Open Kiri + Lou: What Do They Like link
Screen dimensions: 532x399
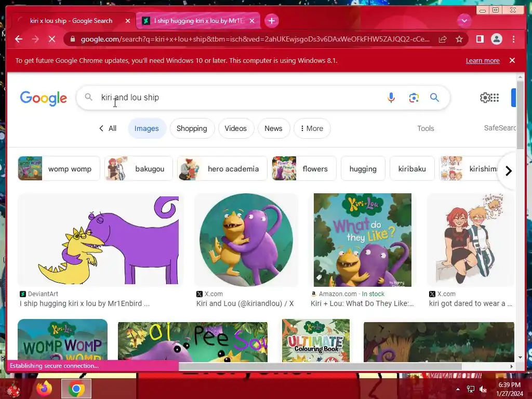click(x=362, y=303)
